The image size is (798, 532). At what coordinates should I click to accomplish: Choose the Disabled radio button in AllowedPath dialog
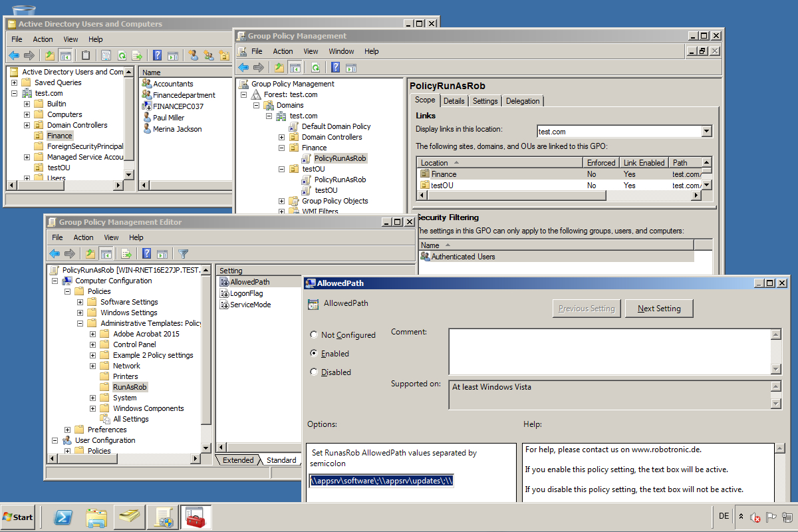coord(313,372)
